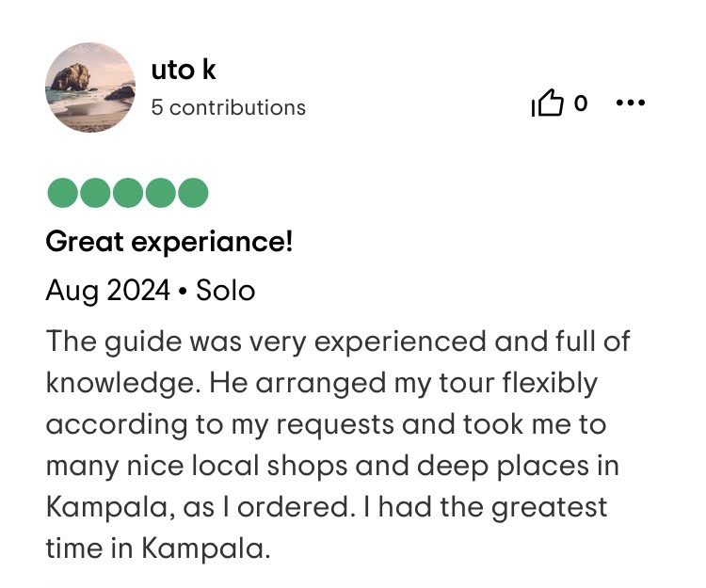Click the line starting with according to
The image size is (706, 588).
326,424
